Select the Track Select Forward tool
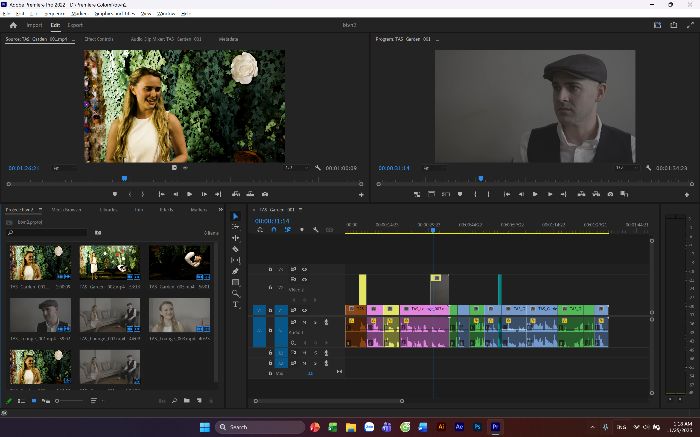The height and width of the screenshot is (437, 700). click(235, 227)
